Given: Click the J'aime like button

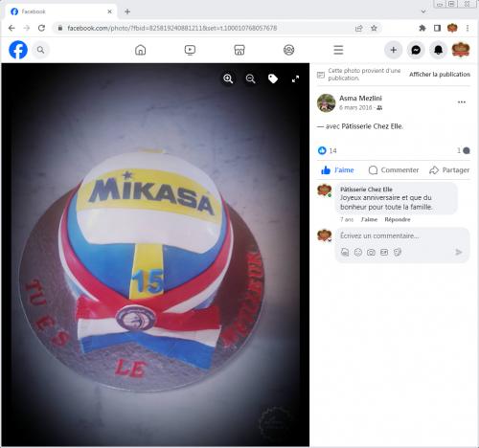Looking at the screenshot, I should [337, 170].
